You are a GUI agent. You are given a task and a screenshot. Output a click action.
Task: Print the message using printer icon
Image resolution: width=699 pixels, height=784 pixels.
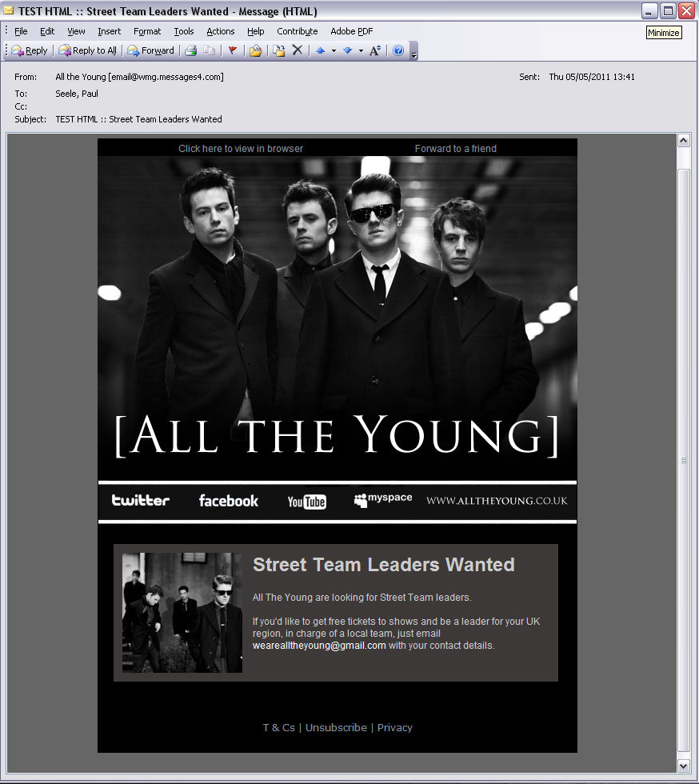(191, 50)
